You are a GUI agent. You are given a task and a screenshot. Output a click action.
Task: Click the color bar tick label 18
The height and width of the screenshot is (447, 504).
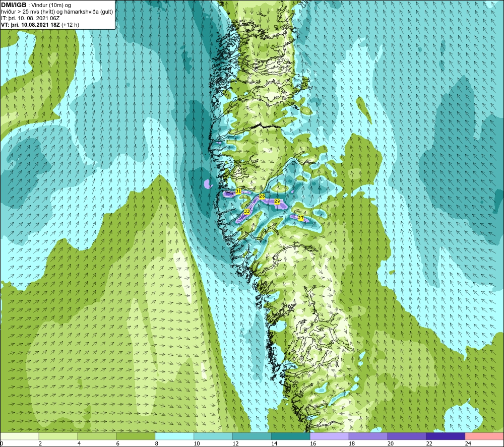tap(352, 443)
